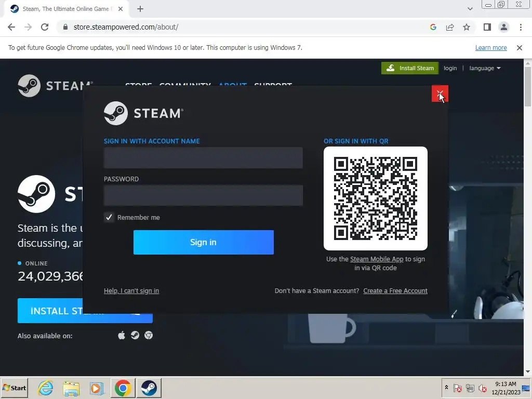This screenshot has height=399, width=532.
Task: Click the Chrome OS platform icon
Action: pyautogui.click(x=149, y=336)
